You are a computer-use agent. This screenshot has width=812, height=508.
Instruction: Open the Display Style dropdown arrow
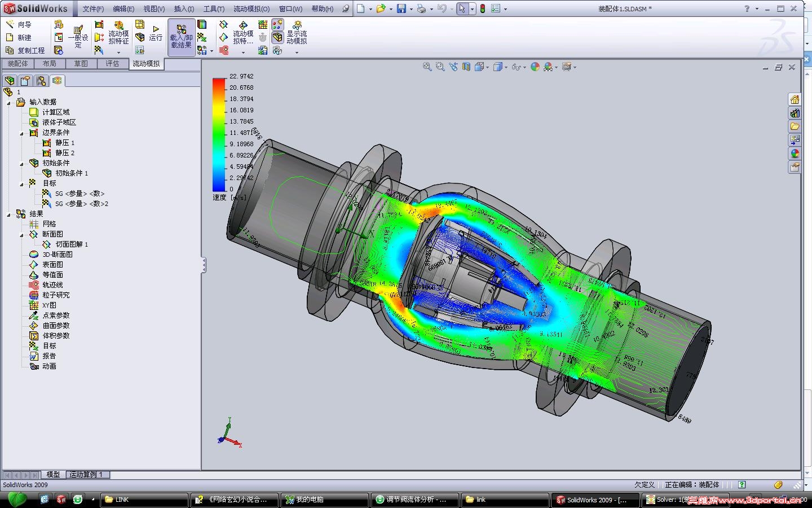pos(506,68)
